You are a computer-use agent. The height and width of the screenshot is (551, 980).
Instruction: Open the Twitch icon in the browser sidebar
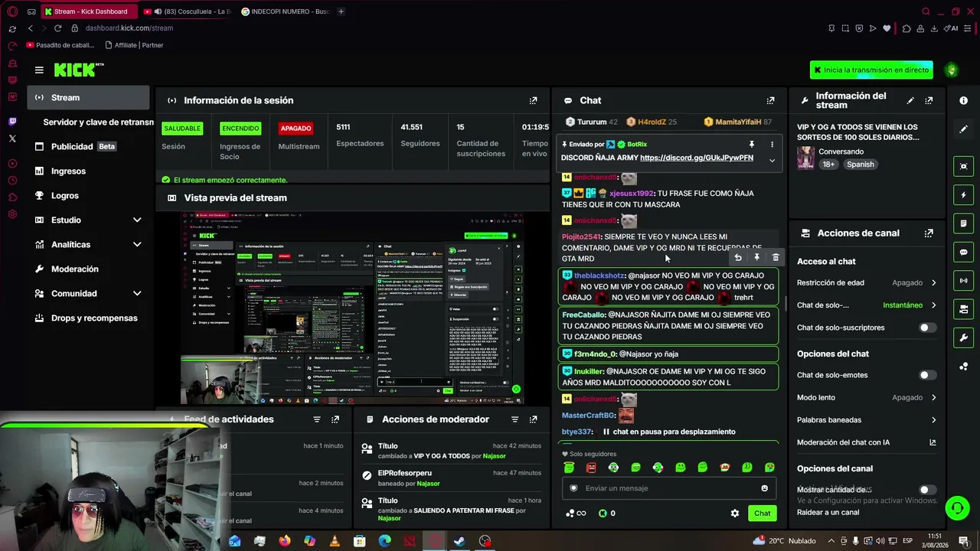(12, 122)
